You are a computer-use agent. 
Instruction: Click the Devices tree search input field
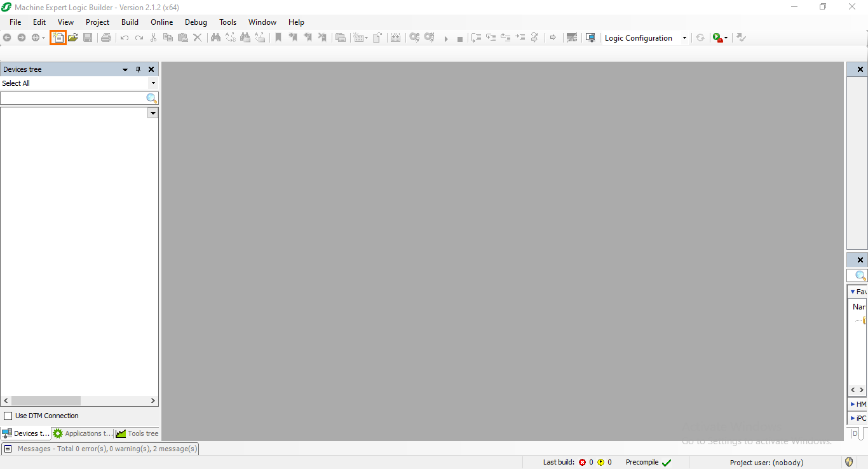(x=73, y=98)
